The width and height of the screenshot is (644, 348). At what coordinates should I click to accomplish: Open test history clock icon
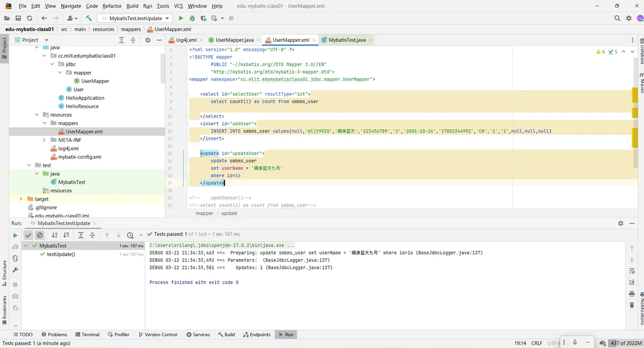pyautogui.click(x=130, y=235)
